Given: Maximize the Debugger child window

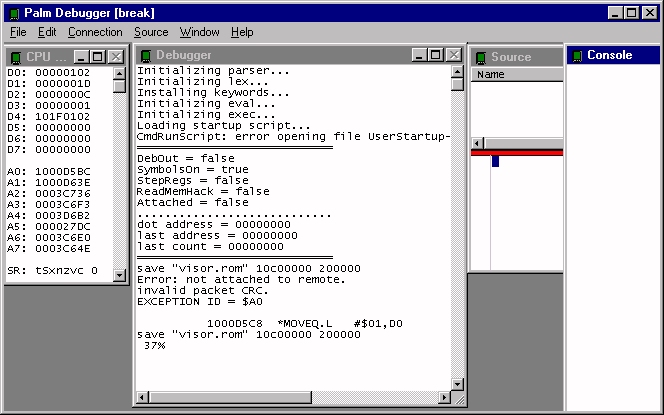Looking at the screenshot, I should 435,55.
